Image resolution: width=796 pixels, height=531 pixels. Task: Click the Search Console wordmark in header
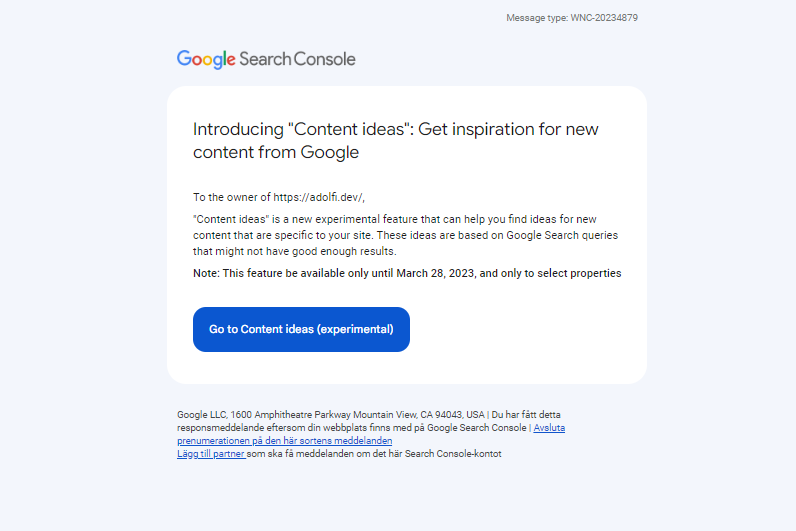(x=297, y=59)
